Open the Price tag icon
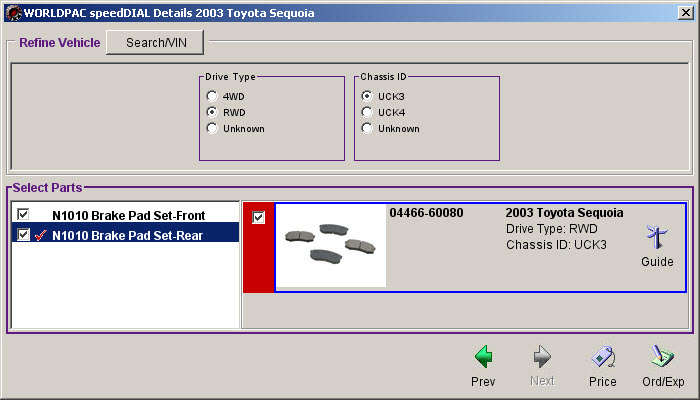This screenshot has height=400, width=700. pyautogui.click(x=602, y=356)
